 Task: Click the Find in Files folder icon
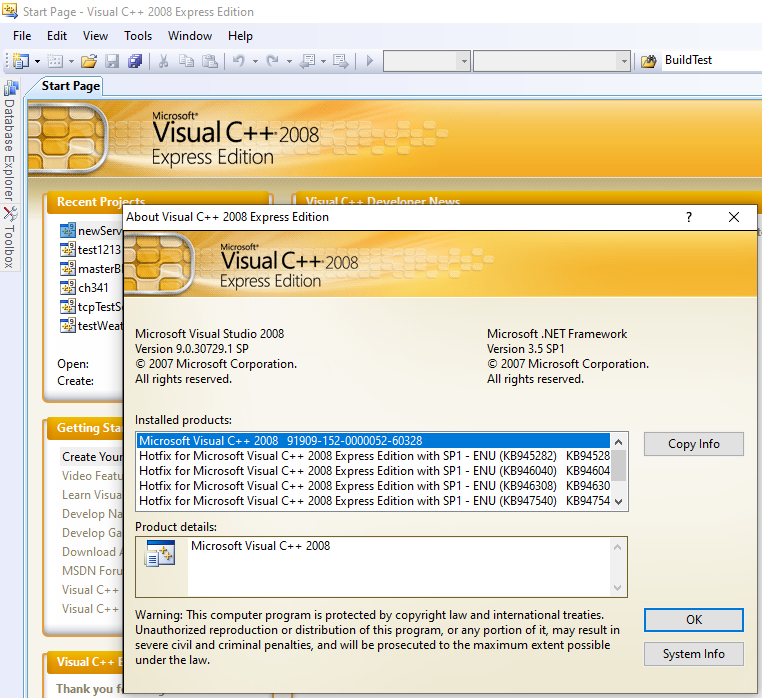coord(648,61)
